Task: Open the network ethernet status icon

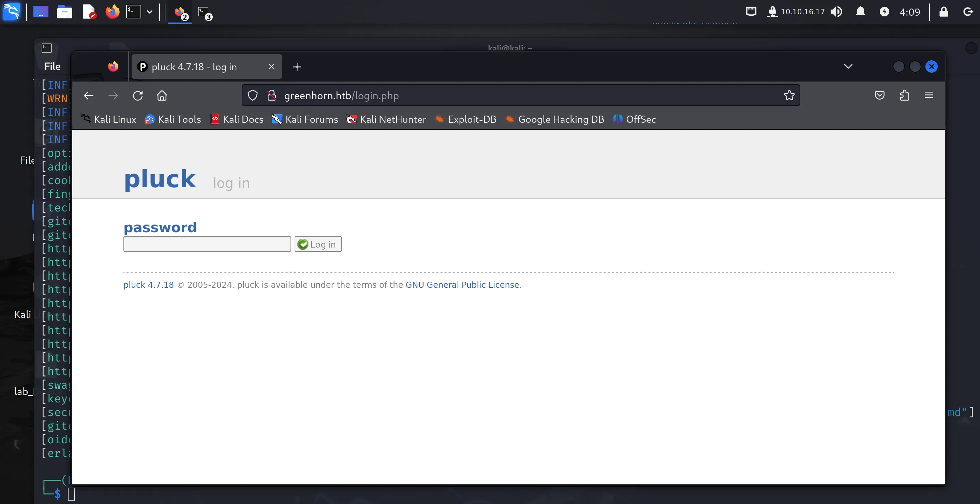Action: click(751, 11)
